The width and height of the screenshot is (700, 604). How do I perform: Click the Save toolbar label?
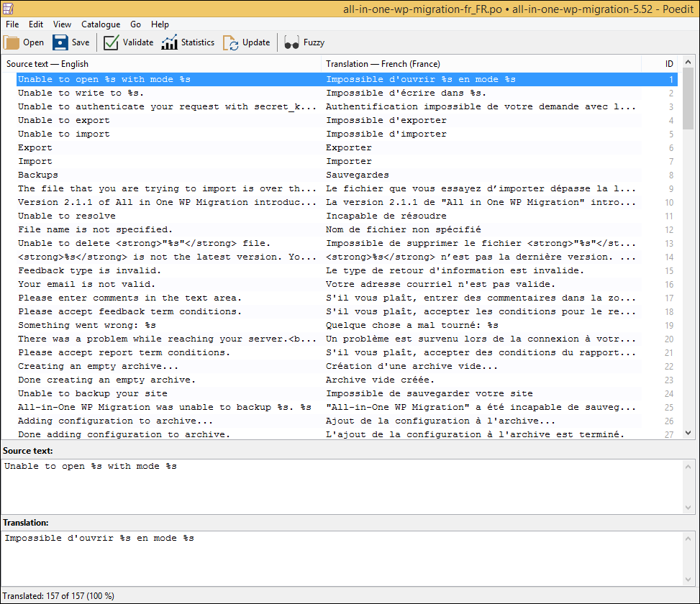[x=81, y=43]
